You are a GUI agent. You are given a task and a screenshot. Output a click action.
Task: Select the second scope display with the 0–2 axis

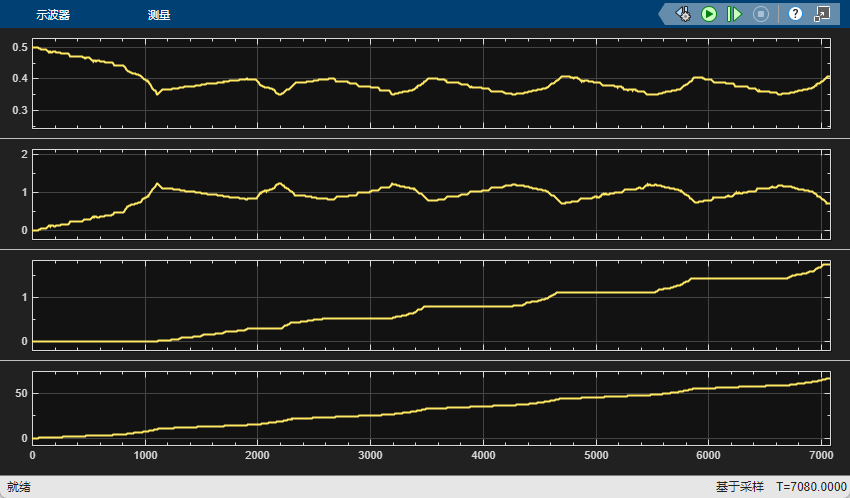(x=432, y=194)
